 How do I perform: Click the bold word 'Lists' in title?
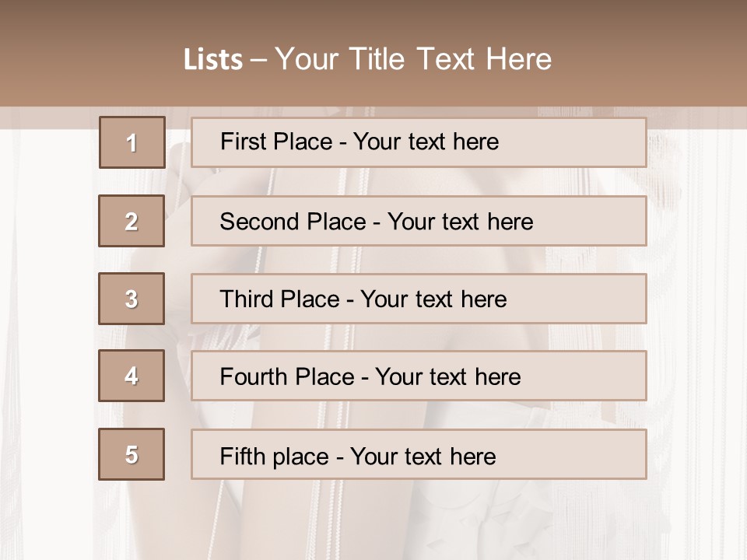tap(212, 59)
